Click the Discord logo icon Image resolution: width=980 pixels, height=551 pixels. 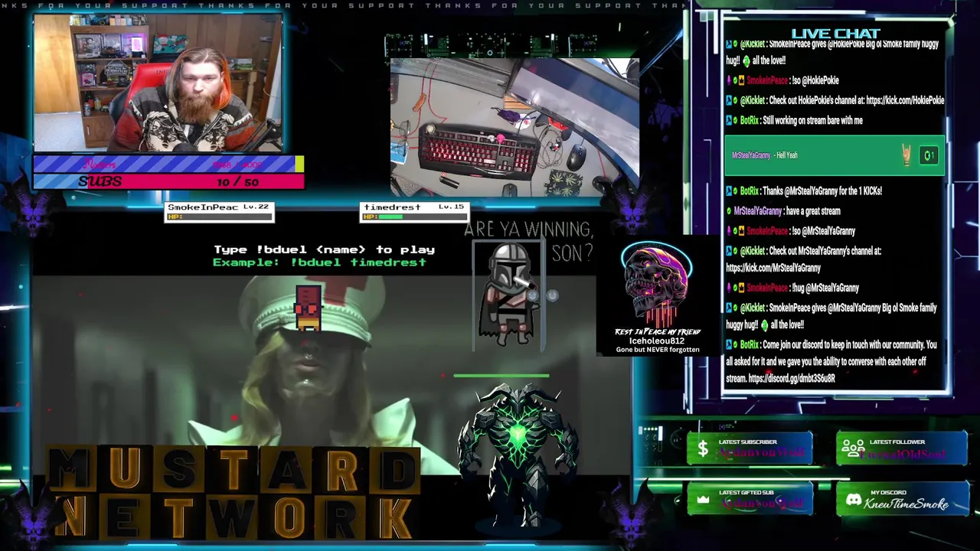[853, 500]
